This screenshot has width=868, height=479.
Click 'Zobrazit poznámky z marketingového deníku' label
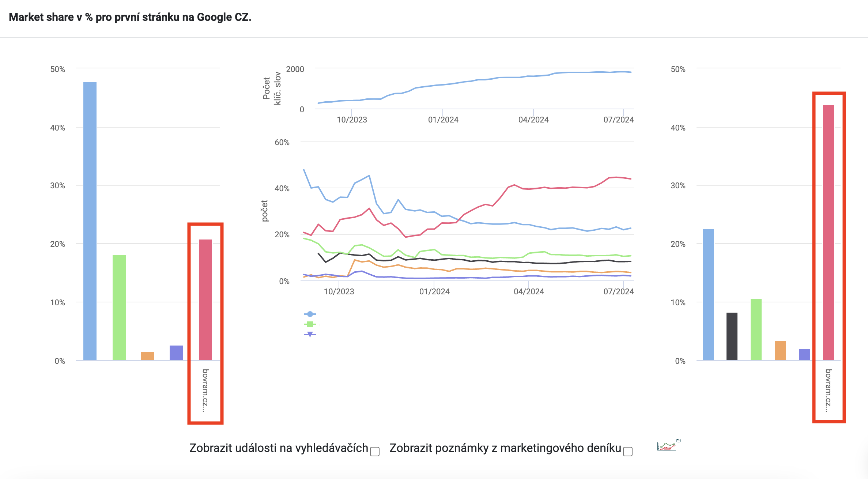(505, 448)
